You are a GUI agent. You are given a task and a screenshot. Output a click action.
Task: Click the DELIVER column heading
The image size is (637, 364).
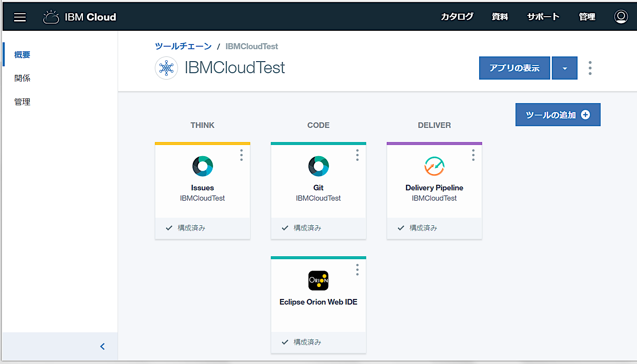434,125
